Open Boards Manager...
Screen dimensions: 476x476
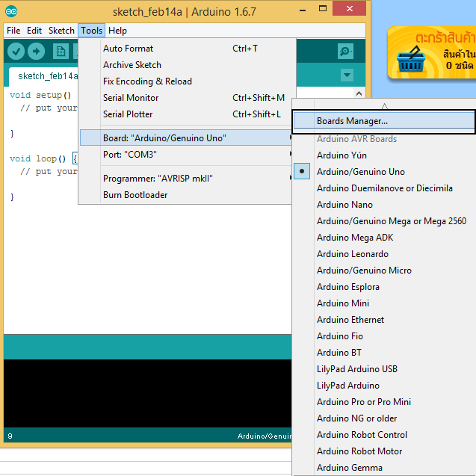[384, 121]
